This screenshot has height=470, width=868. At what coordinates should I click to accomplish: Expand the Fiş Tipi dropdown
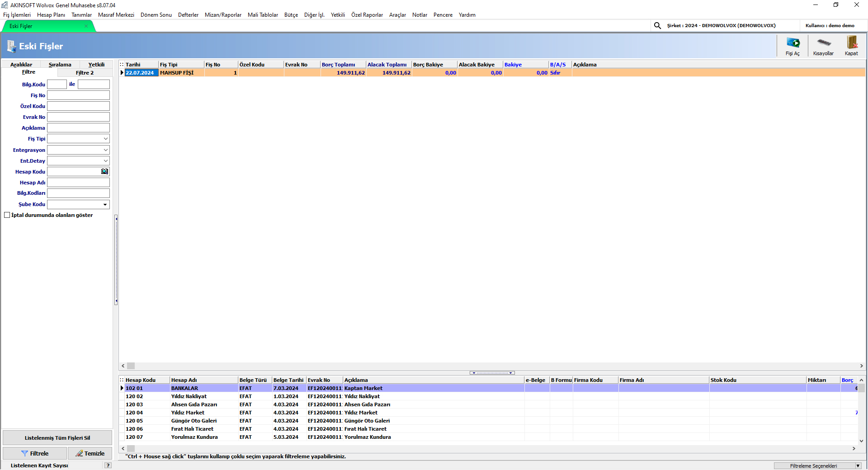[x=105, y=139]
